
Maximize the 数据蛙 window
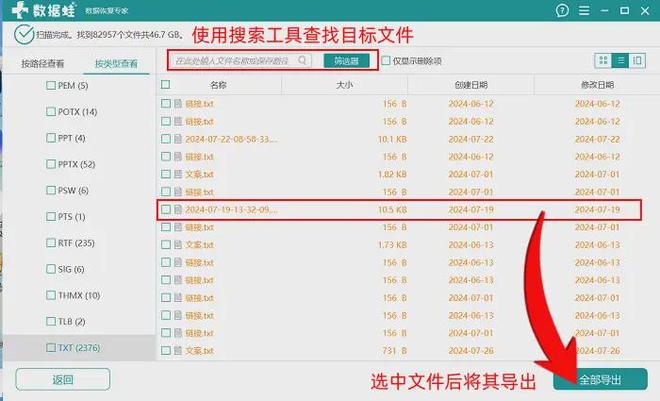pyautogui.click(x=625, y=11)
